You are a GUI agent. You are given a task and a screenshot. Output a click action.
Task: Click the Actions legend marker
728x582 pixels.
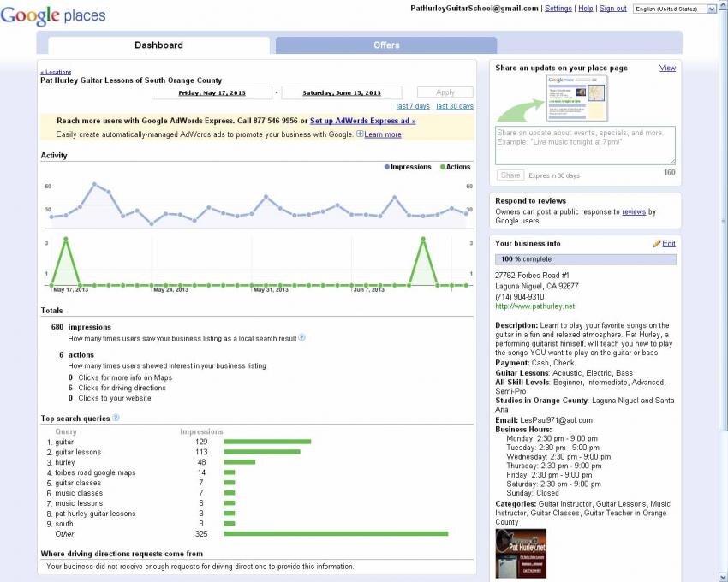[x=443, y=167]
